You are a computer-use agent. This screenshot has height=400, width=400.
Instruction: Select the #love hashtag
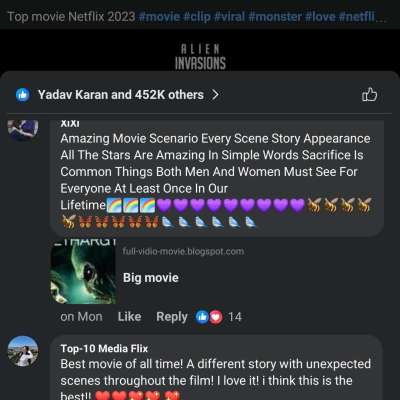[x=320, y=16]
